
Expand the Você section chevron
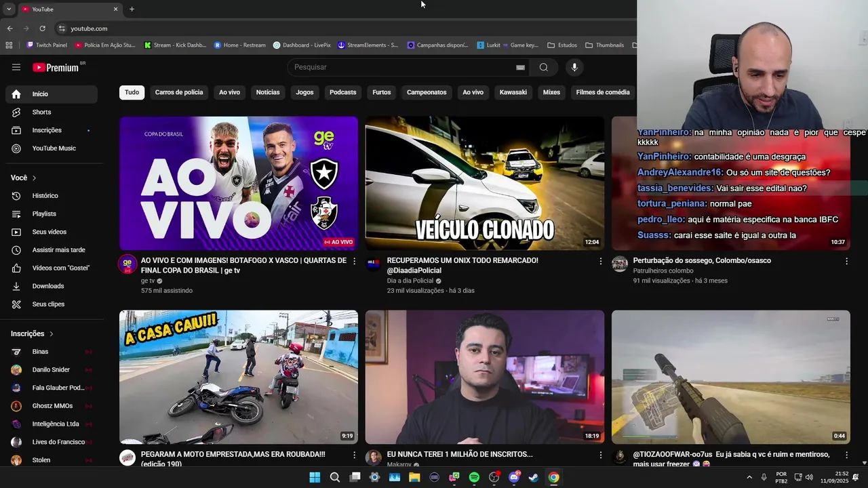(34, 178)
